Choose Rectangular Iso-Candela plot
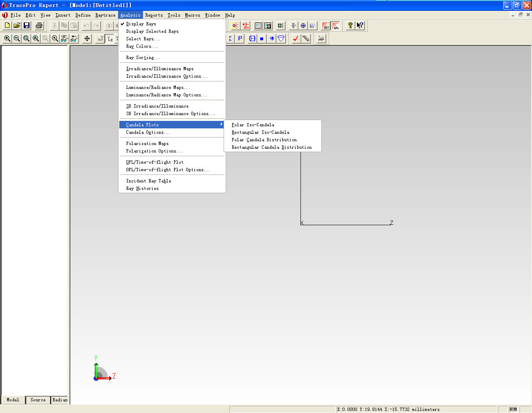The height and width of the screenshot is (413, 532). pos(261,132)
